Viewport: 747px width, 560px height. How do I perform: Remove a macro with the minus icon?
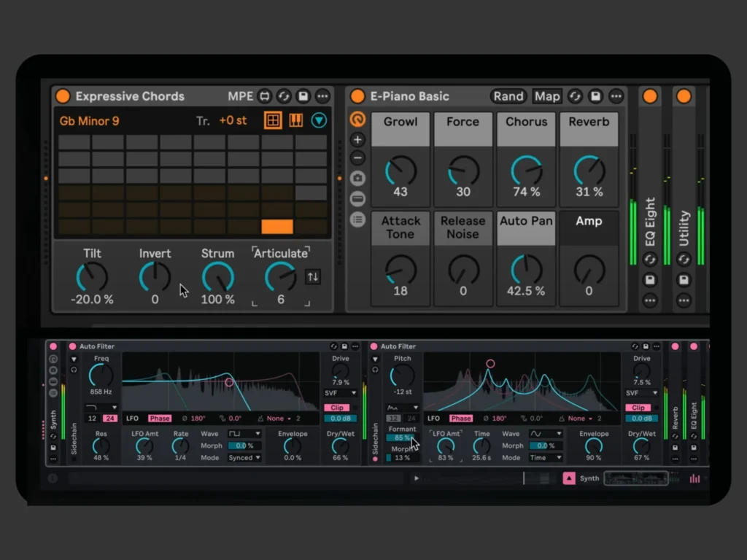coord(357,157)
